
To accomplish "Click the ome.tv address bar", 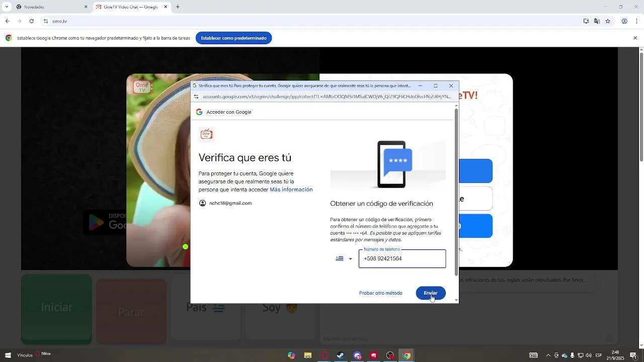I will (312, 21).
